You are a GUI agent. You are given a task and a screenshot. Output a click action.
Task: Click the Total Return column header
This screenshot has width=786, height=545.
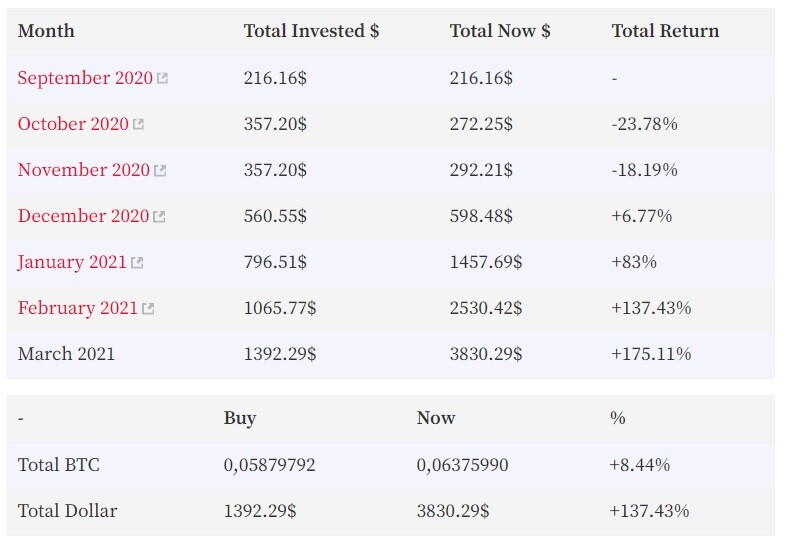[x=665, y=31]
